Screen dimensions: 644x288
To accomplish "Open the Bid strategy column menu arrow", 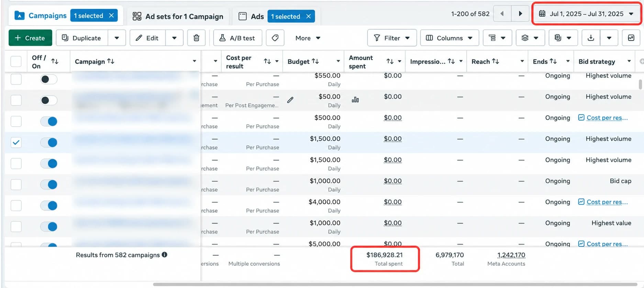I will 629,61.
